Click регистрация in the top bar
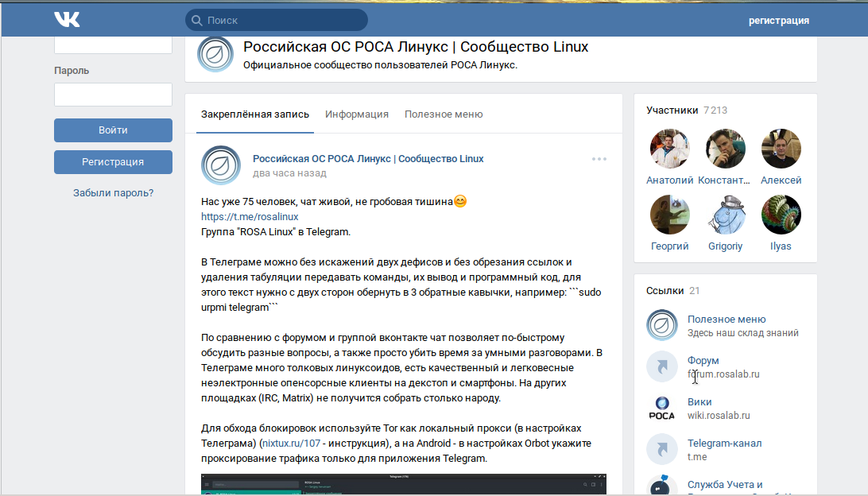868x496 pixels. pyautogui.click(x=779, y=21)
